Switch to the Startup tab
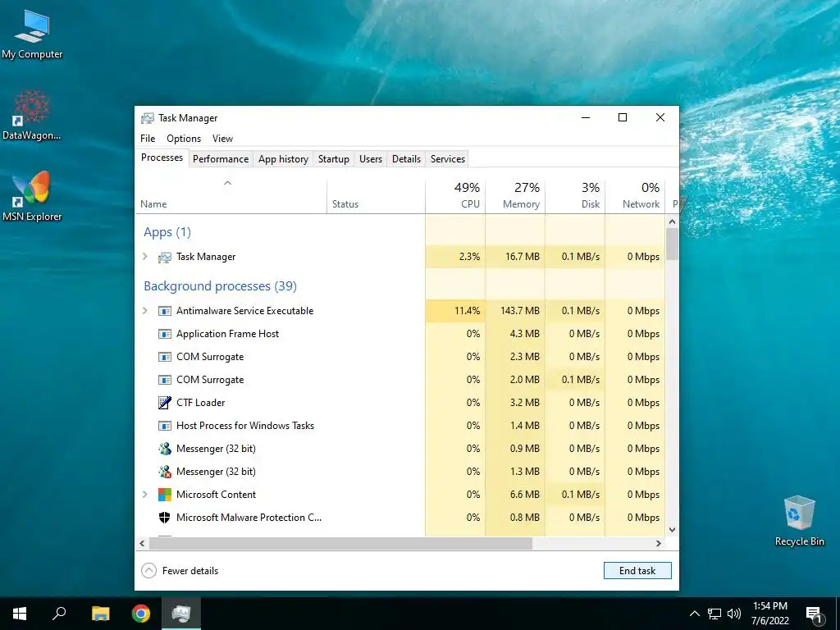 pyautogui.click(x=334, y=159)
